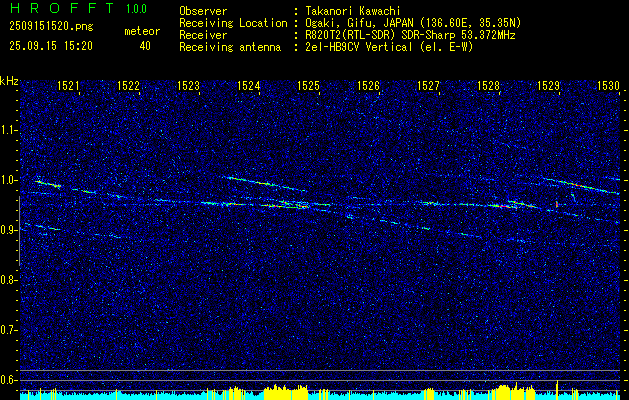Click the gray vertical frequency range bar

[x=19, y=231]
